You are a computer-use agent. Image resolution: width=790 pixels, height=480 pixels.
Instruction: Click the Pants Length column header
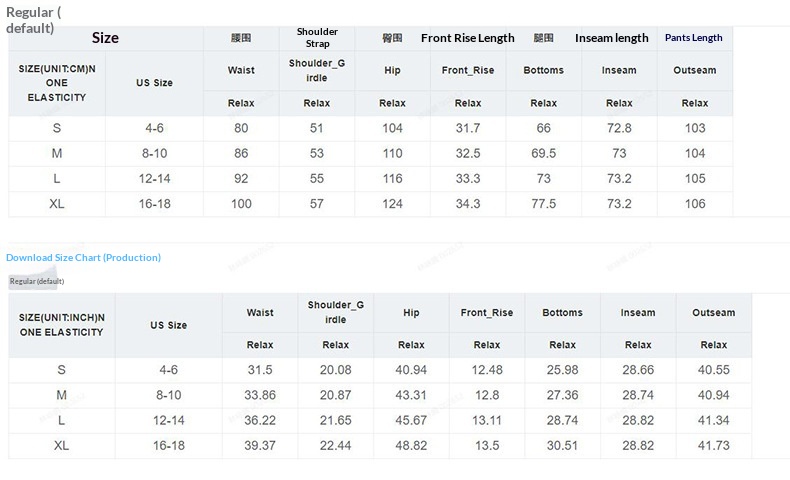(694, 38)
